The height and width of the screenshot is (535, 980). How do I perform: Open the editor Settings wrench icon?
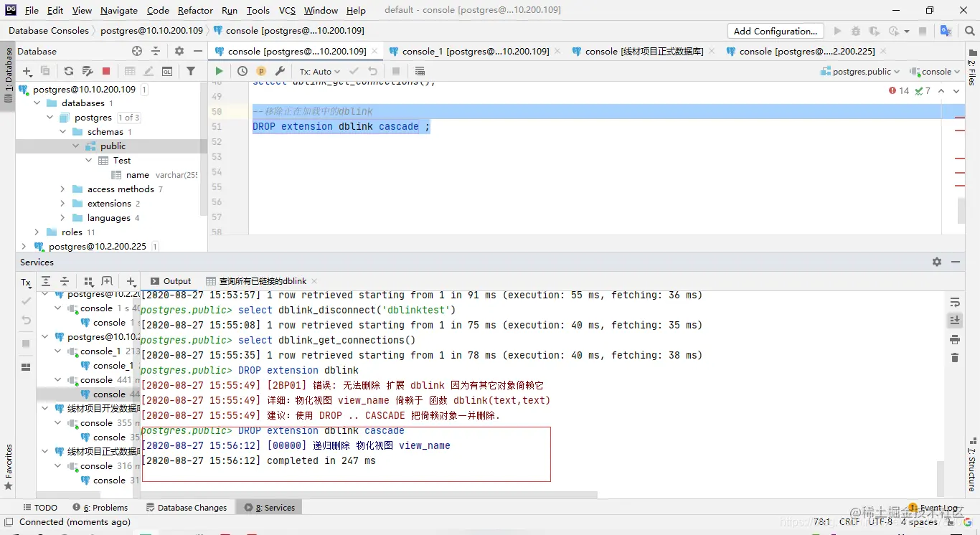point(280,71)
